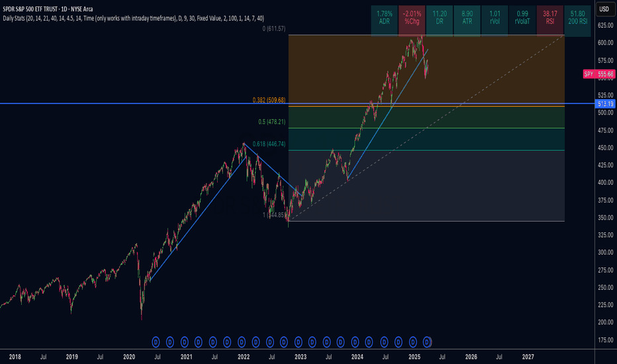Open the USD currency selector
This screenshot has height=364, width=617.
point(604,9)
